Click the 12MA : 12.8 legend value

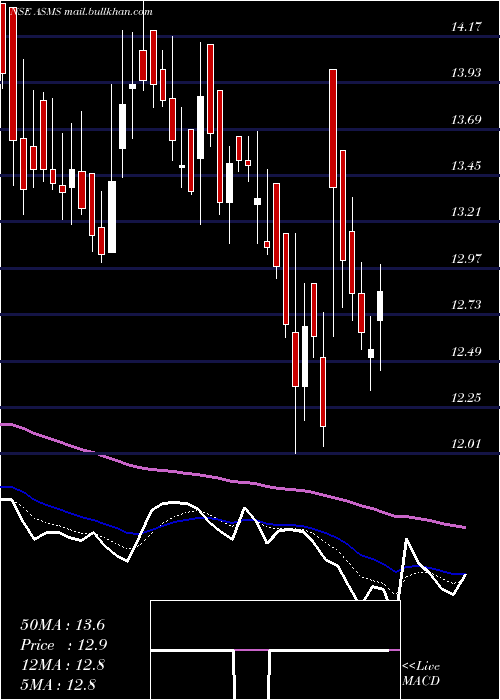pyautogui.click(x=62, y=665)
